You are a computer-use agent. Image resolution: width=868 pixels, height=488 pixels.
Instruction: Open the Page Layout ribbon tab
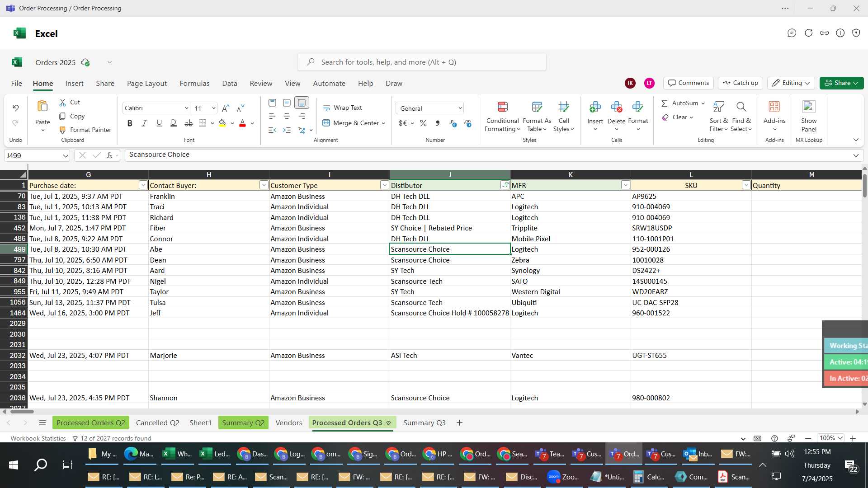147,84
